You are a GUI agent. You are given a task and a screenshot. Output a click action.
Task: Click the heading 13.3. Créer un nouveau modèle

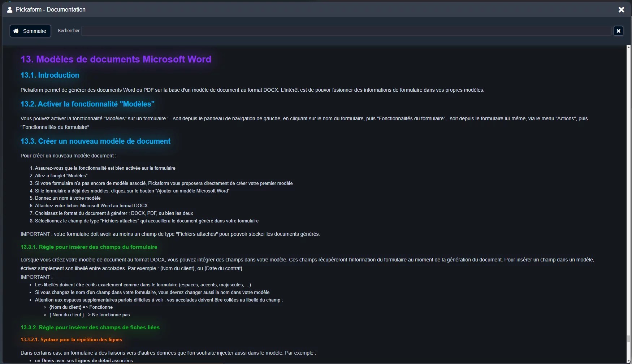(x=95, y=141)
